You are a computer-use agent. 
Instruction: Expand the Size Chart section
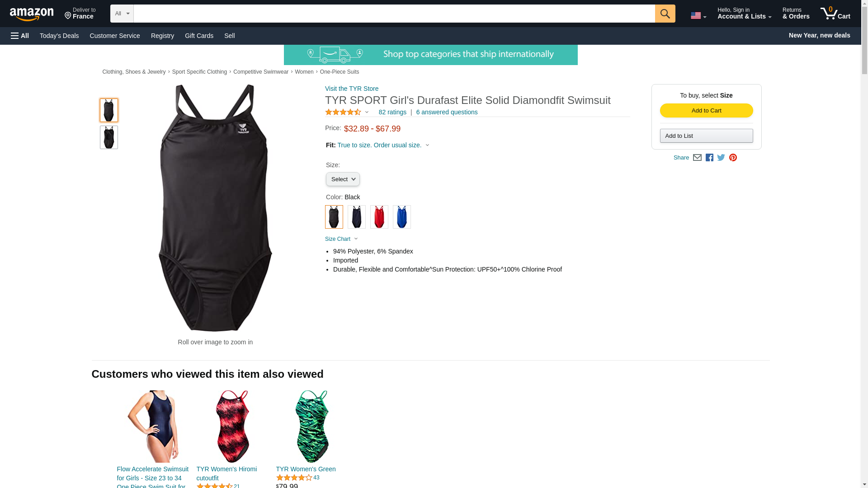coord(341,239)
